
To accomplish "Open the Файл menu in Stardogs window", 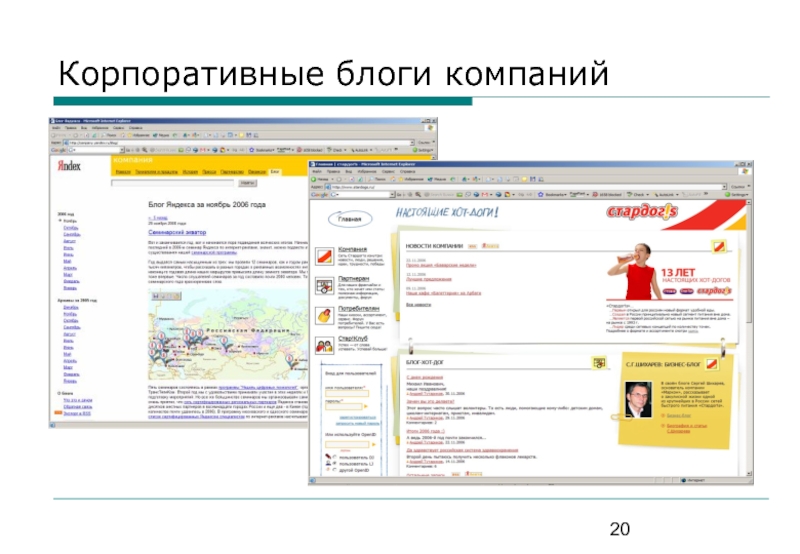I will (x=316, y=172).
